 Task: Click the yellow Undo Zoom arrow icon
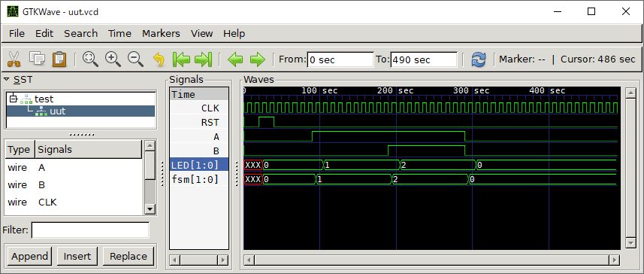point(159,59)
